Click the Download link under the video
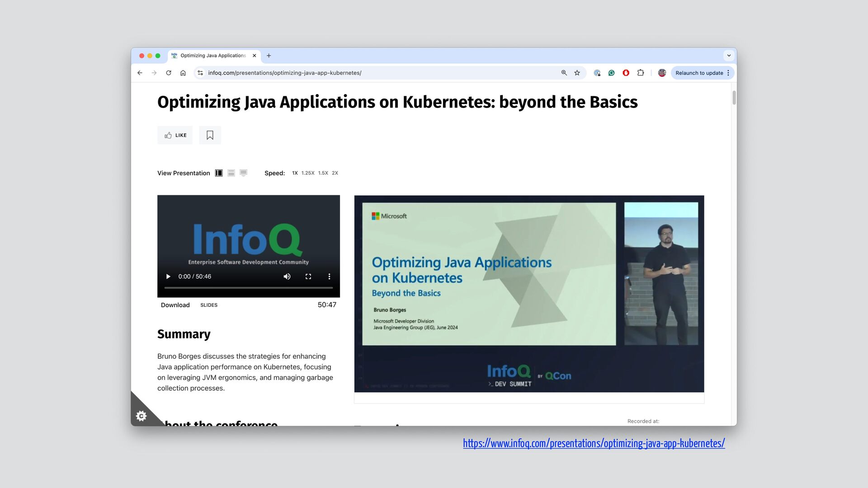Screen dimensions: 868x488 click(x=175, y=305)
